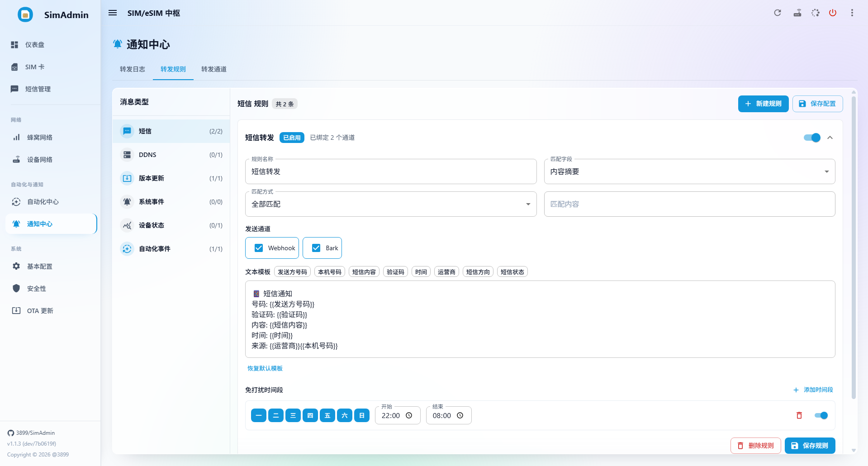The image size is (868, 466).
Task: Toggle the Thursday 四 day button
Action: (x=310, y=415)
